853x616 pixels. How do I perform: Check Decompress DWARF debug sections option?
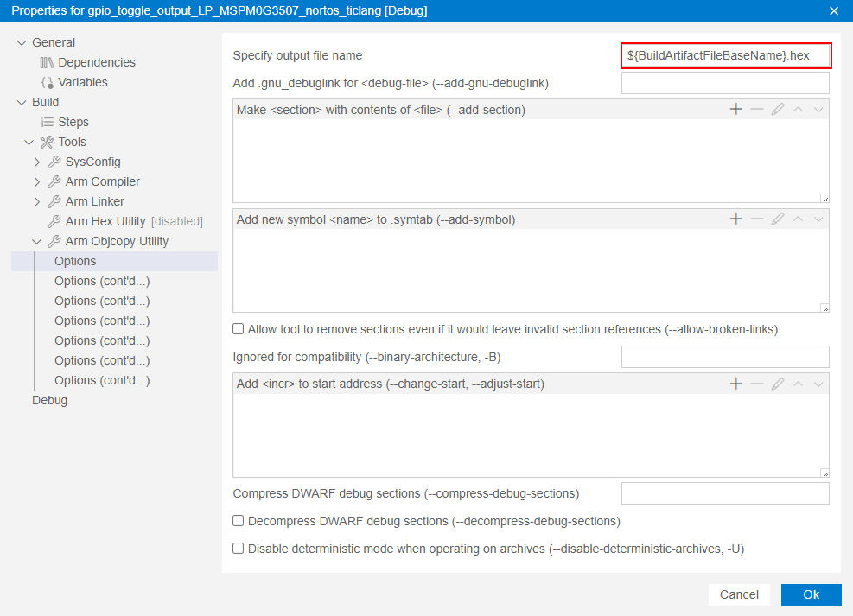239,521
